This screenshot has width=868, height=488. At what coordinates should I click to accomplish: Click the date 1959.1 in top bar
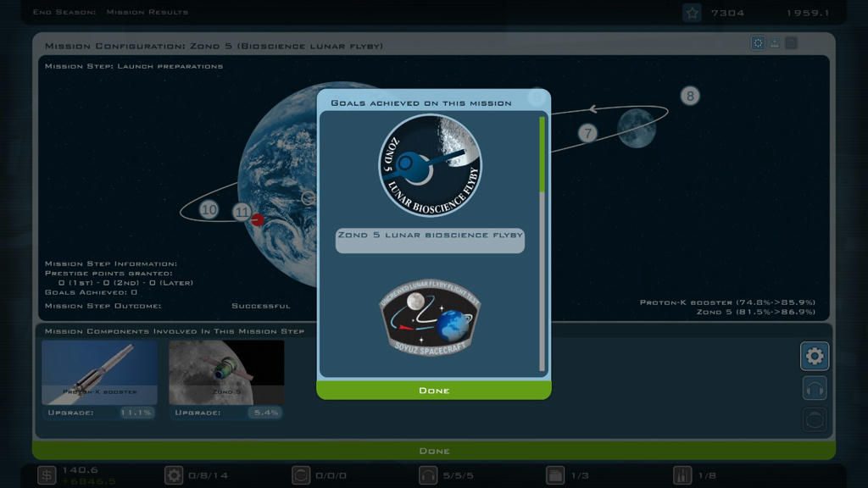coord(808,13)
